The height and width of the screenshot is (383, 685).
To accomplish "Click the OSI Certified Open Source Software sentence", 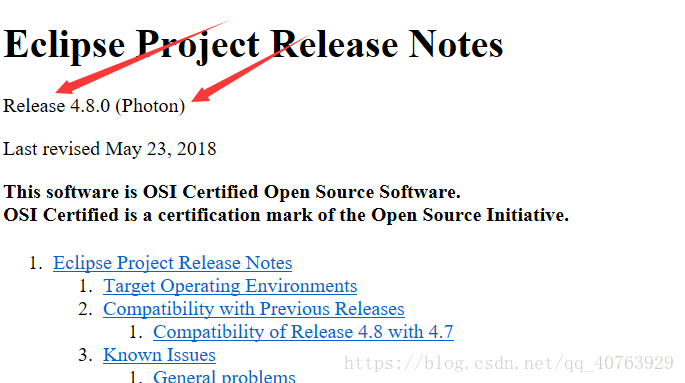I will 232,192.
